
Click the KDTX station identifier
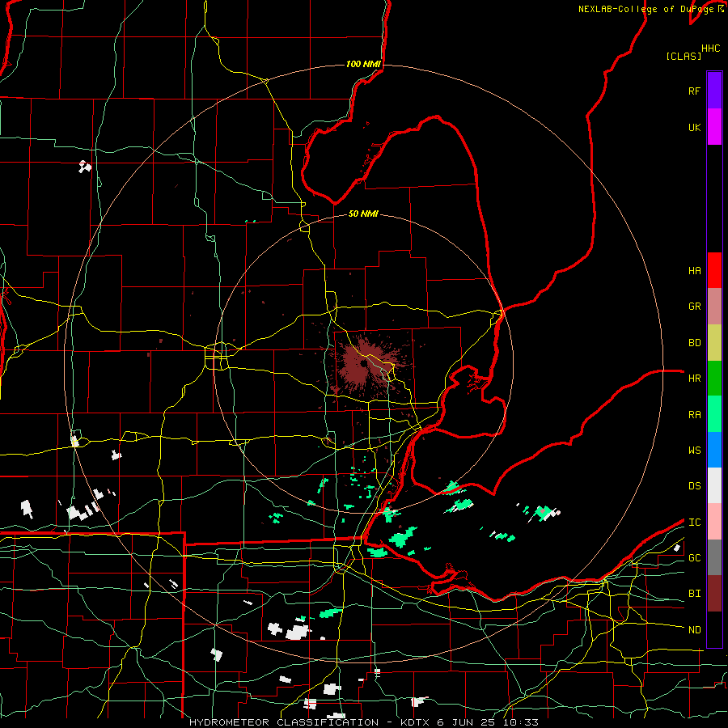tap(416, 722)
